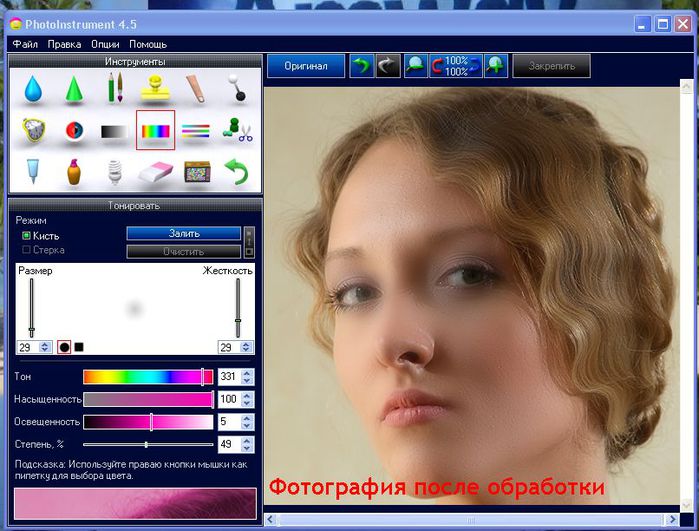Screen dimensions: 699x531
Task: Adjust the Насыщенность saturation slider
Action: pyautogui.click(x=148, y=399)
